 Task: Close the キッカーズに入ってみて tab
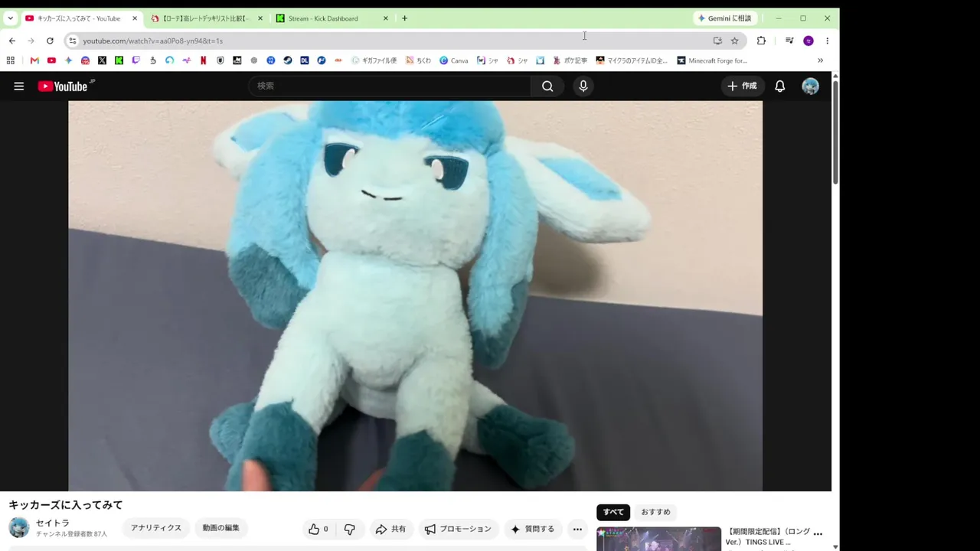click(134, 18)
